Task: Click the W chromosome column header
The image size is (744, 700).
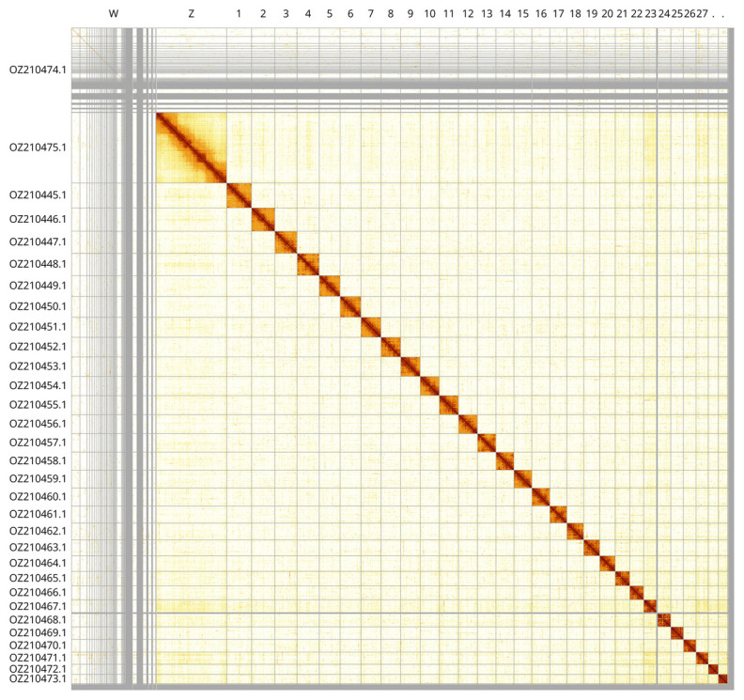Action: point(114,14)
